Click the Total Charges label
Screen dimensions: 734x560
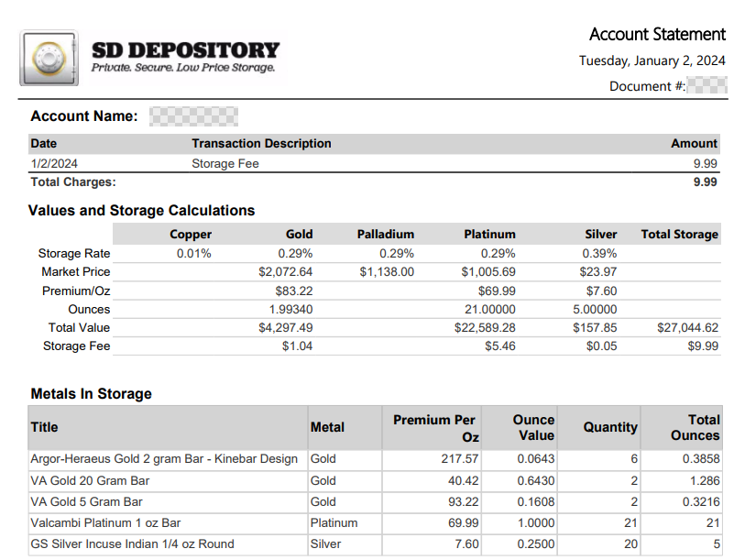click(73, 181)
